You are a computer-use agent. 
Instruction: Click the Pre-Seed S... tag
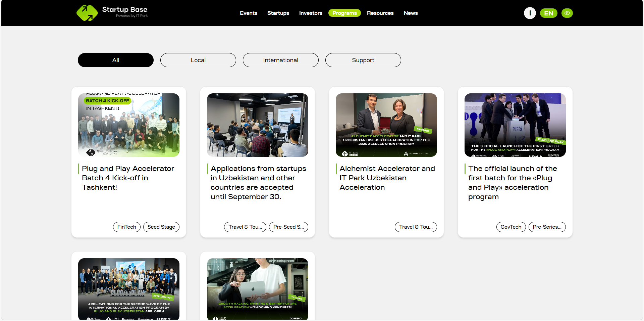288,227
